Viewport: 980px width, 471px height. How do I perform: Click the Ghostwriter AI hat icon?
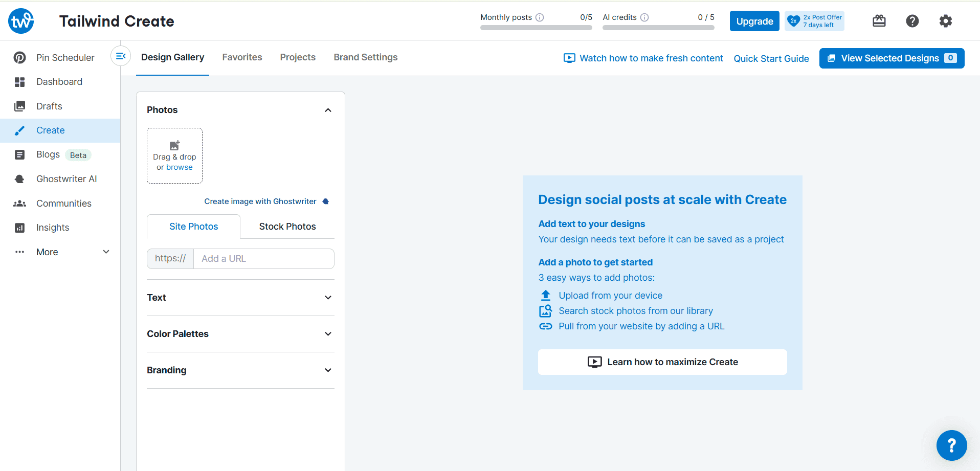(19, 179)
